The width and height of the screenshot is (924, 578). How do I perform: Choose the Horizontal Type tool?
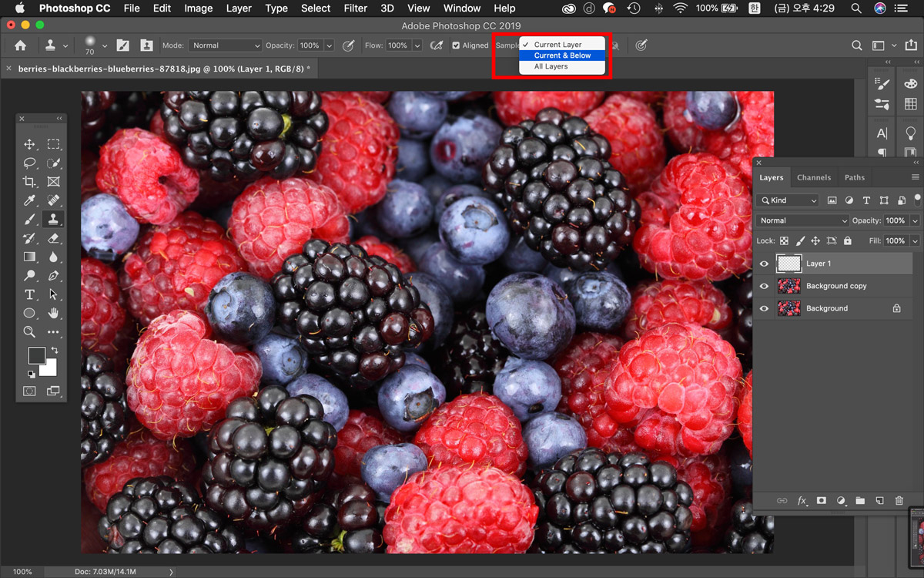29,294
